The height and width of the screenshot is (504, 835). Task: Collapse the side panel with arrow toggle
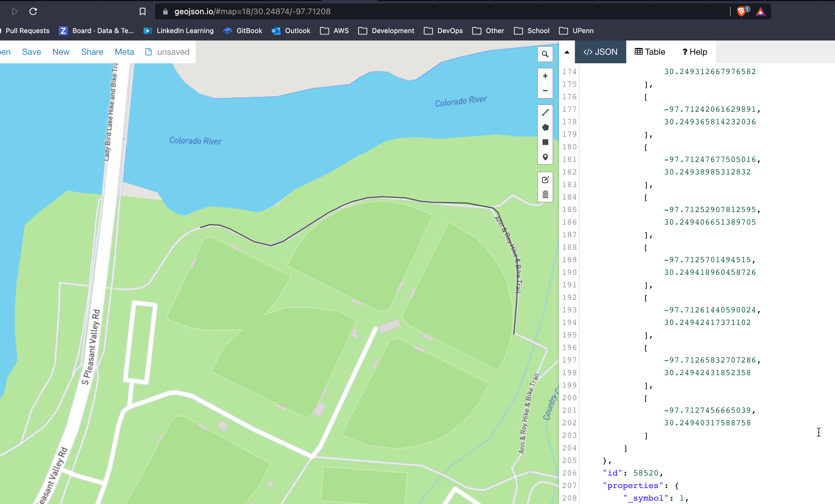pos(567,52)
